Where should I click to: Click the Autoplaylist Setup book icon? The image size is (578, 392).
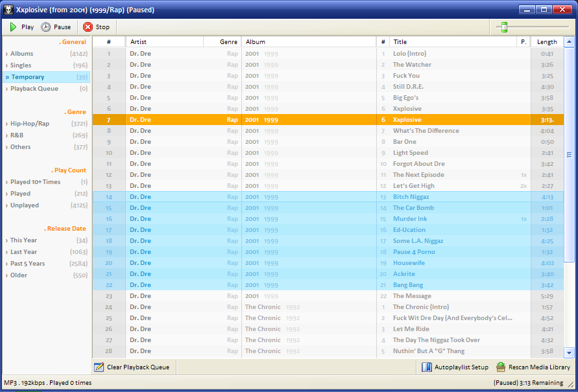(x=426, y=367)
